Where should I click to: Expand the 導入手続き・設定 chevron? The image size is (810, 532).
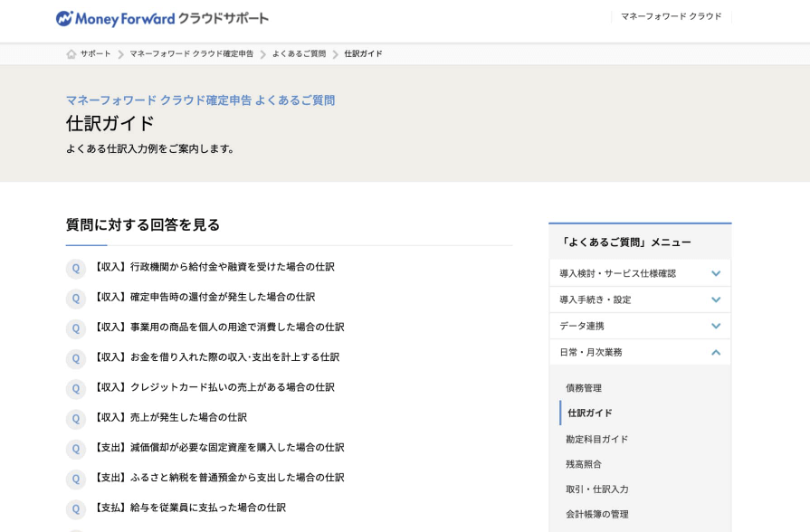[x=716, y=299]
